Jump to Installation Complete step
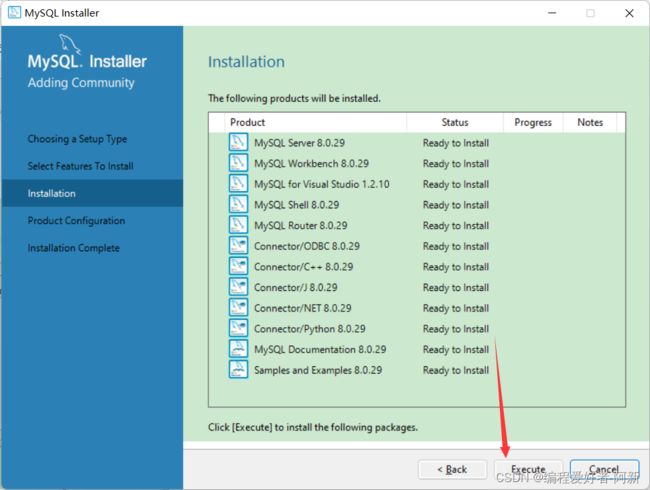The width and height of the screenshot is (650, 490). (73, 248)
